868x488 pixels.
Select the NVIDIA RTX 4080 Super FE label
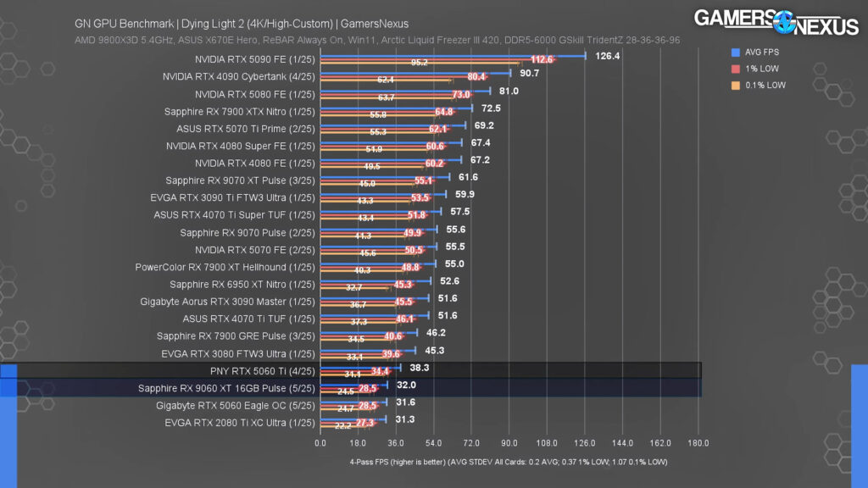click(240, 146)
